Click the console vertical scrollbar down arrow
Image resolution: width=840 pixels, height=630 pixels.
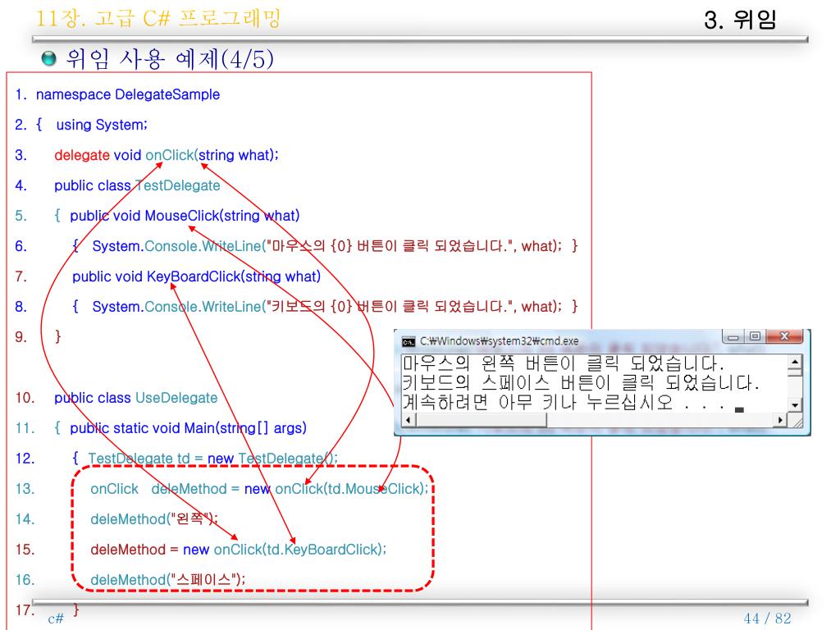coord(795,405)
